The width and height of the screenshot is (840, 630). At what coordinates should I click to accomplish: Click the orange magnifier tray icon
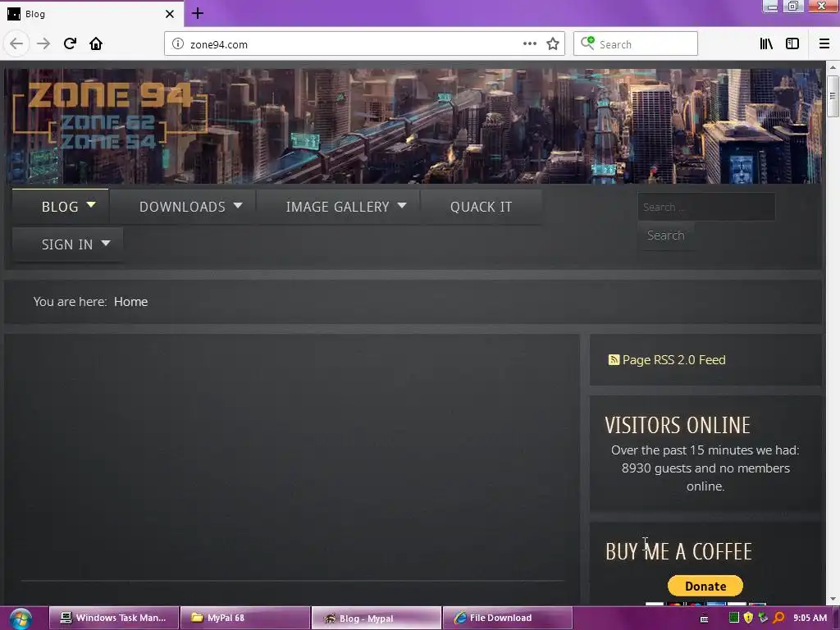click(x=778, y=618)
